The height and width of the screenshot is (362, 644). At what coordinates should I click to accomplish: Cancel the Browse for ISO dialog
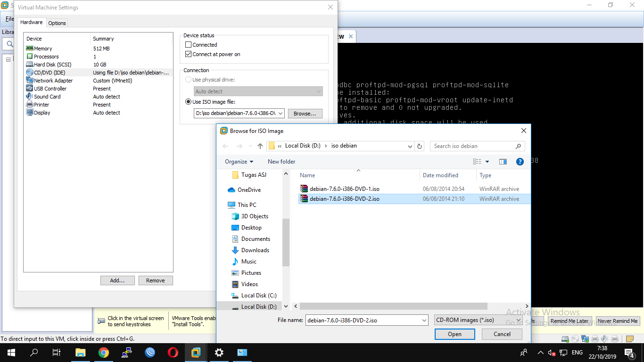(x=502, y=334)
